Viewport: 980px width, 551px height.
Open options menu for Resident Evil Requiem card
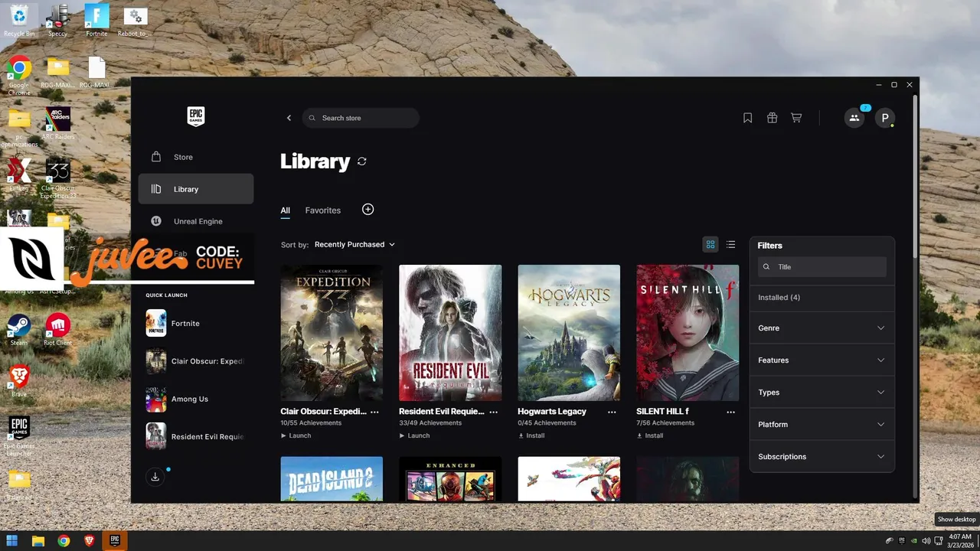(493, 412)
